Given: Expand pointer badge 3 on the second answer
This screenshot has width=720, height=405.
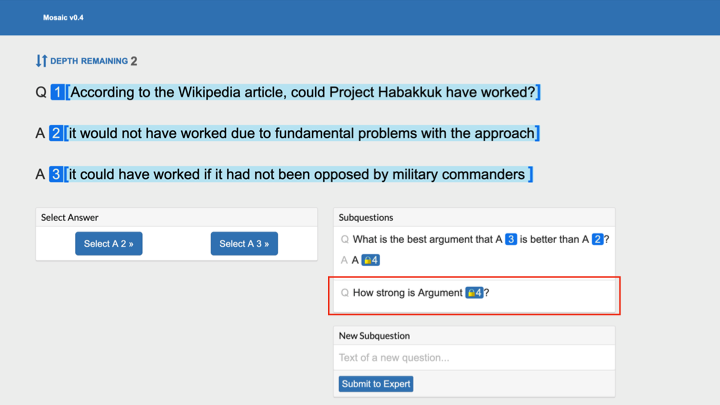Looking at the screenshot, I should pos(56,174).
